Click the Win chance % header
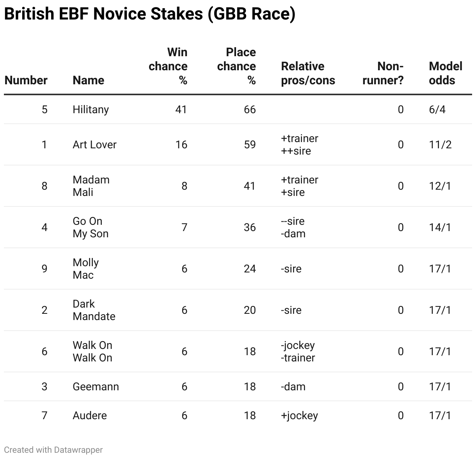 tap(168, 66)
